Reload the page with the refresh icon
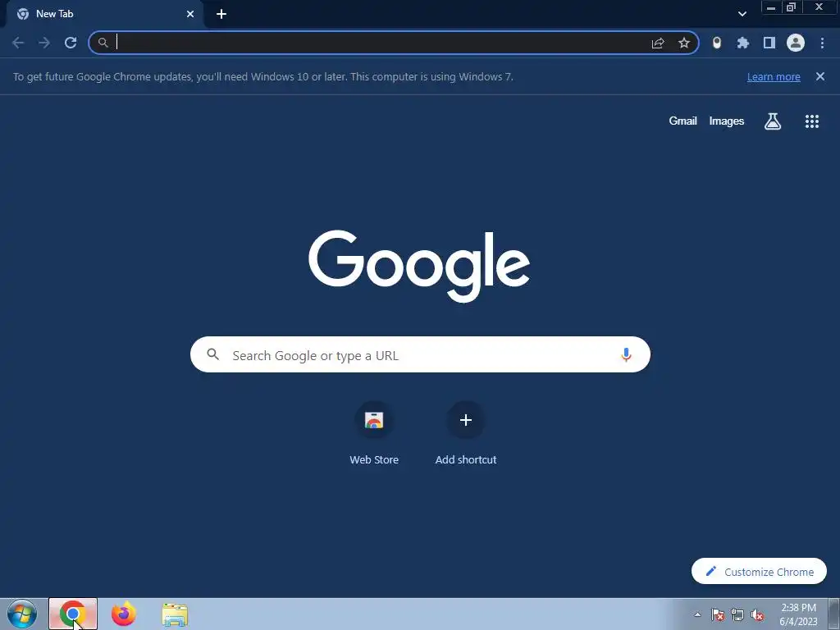Image resolution: width=840 pixels, height=630 pixels. pos(71,43)
